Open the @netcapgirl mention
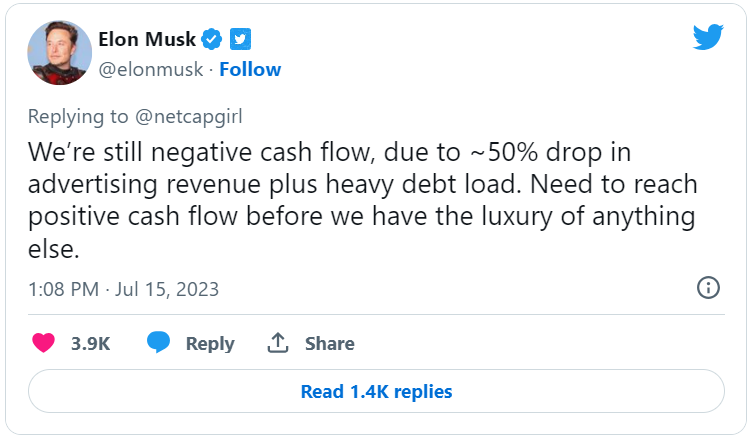The height and width of the screenshot is (438, 753). (x=189, y=117)
